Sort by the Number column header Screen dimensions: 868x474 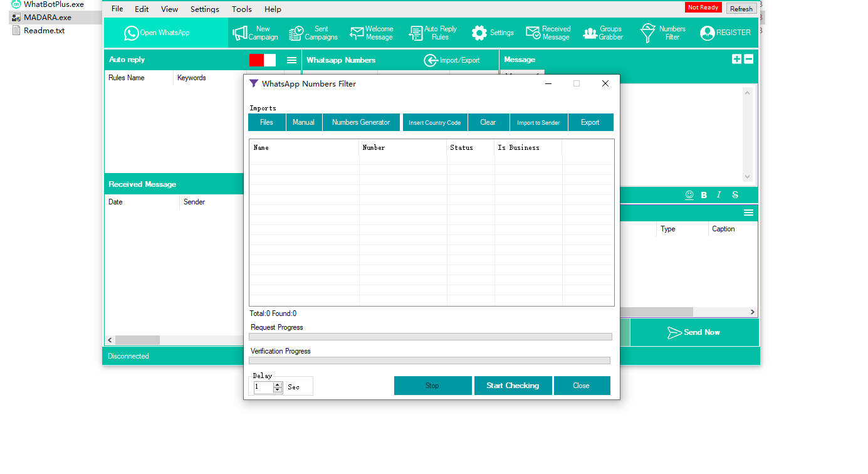(x=403, y=147)
